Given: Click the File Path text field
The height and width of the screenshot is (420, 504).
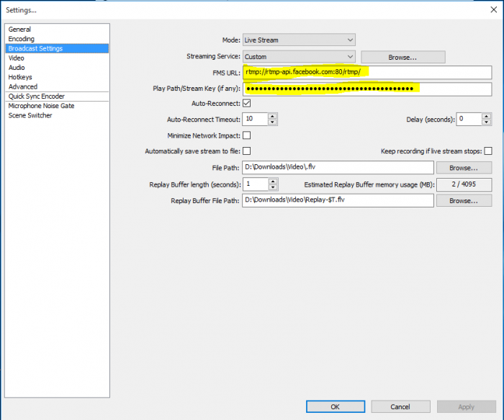Looking at the screenshot, I should coord(338,167).
